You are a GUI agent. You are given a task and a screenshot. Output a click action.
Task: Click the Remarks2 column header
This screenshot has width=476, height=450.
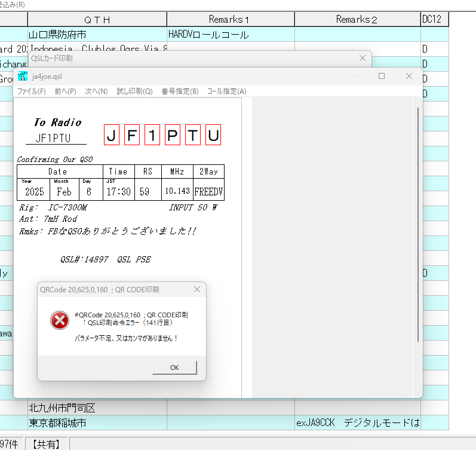pyautogui.click(x=357, y=20)
